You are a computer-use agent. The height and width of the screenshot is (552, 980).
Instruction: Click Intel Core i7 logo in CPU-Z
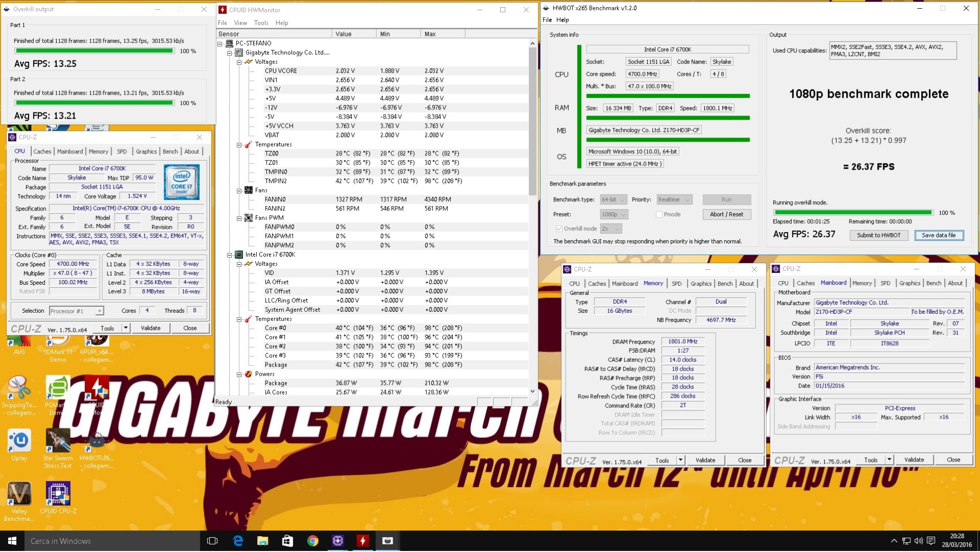coord(182,182)
